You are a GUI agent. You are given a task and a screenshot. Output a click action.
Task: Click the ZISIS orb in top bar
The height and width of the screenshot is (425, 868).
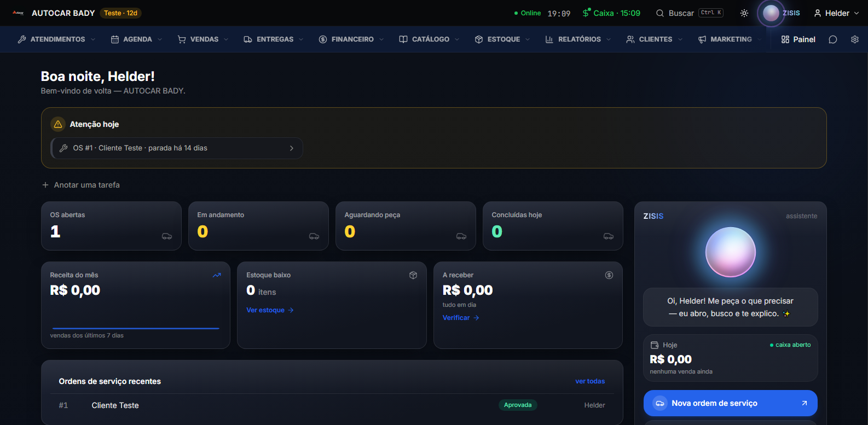tap(771, 13)
